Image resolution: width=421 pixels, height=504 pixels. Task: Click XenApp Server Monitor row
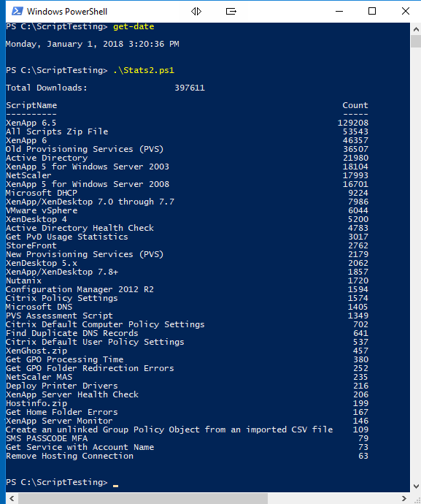click(x=187, y=421)
